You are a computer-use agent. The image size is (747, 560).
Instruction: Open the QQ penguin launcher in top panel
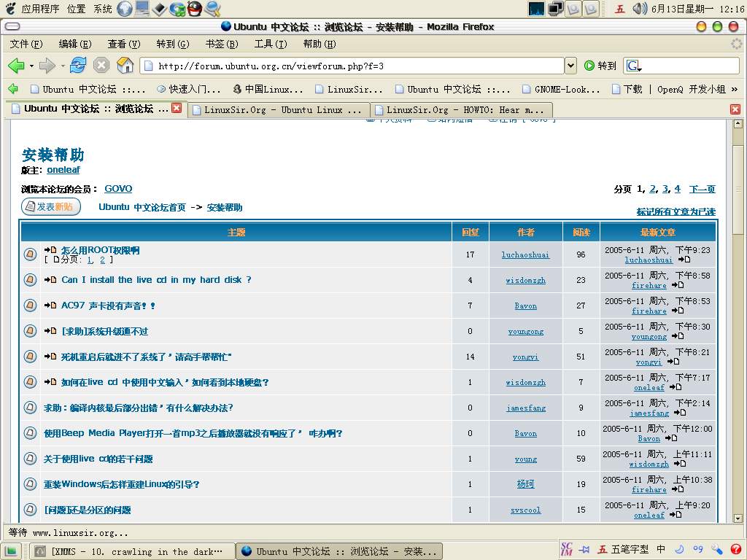(194, 9)
